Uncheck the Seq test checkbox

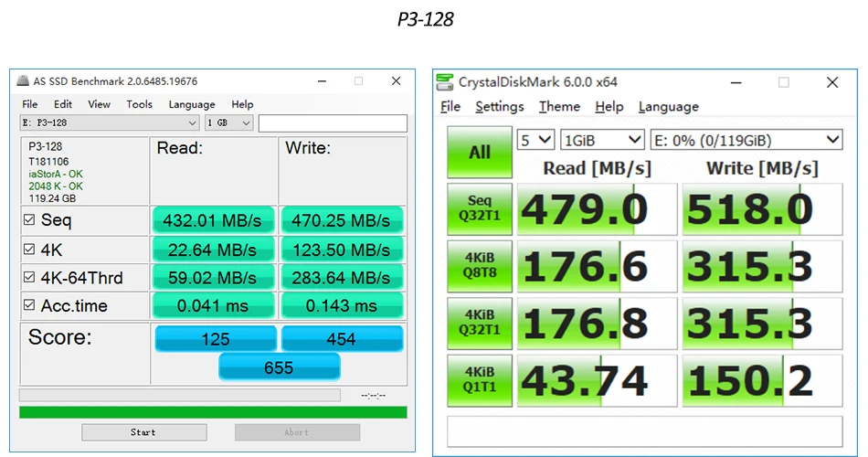coord(29,220)
